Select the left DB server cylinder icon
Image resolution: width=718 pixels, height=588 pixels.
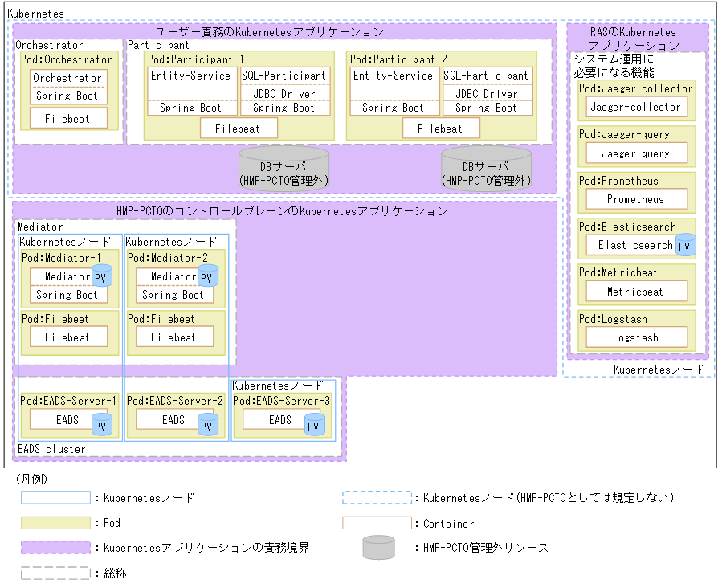click(284, 166)
